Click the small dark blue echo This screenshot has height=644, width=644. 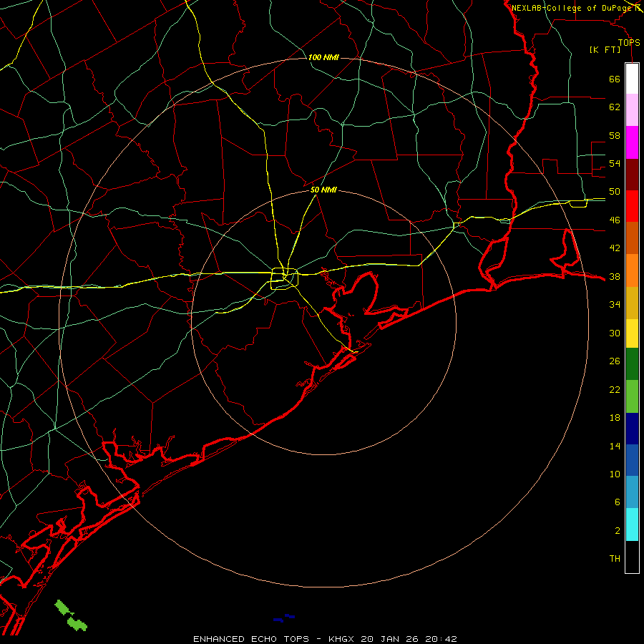(x=284, y=618)
